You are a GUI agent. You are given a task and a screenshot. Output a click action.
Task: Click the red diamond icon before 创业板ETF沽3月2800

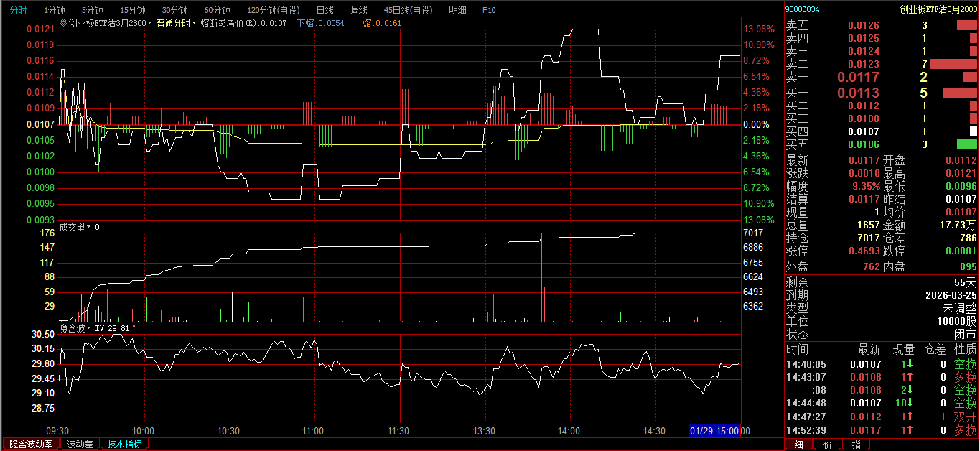coord(63,23)
